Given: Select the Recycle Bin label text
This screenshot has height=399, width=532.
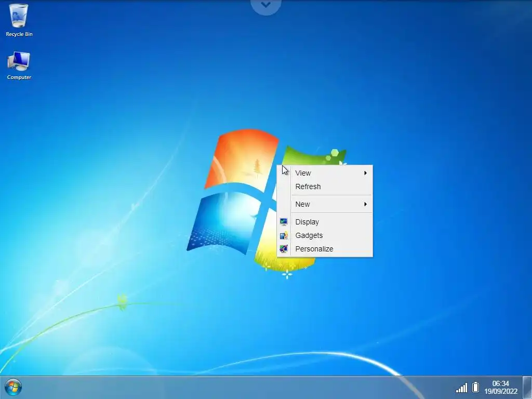Looking at the screenshot, I should click(x=19, y=34).
